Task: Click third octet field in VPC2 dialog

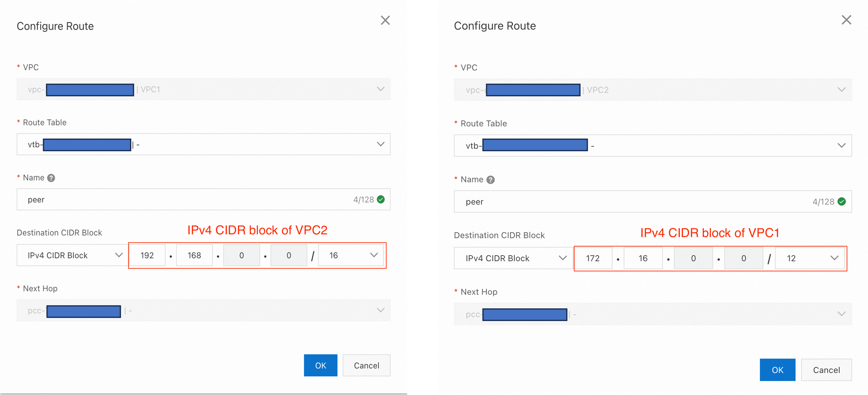Action: click(693, 258)
